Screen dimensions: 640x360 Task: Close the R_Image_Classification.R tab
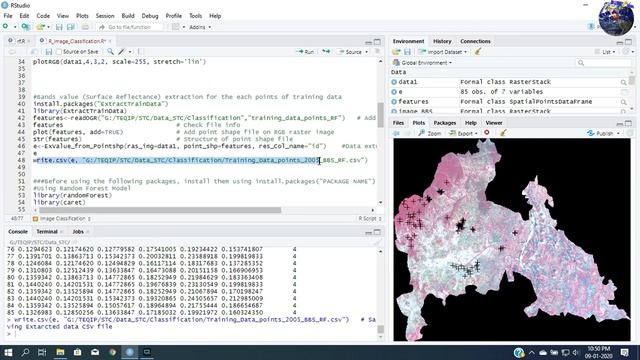click(x=110, y=41)
